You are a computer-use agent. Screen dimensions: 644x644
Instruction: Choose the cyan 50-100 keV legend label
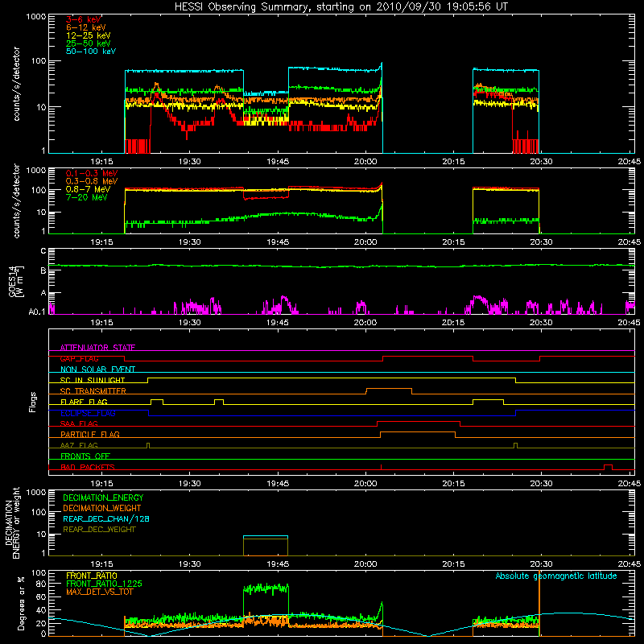pyautogui.click(x=91, y=52)
